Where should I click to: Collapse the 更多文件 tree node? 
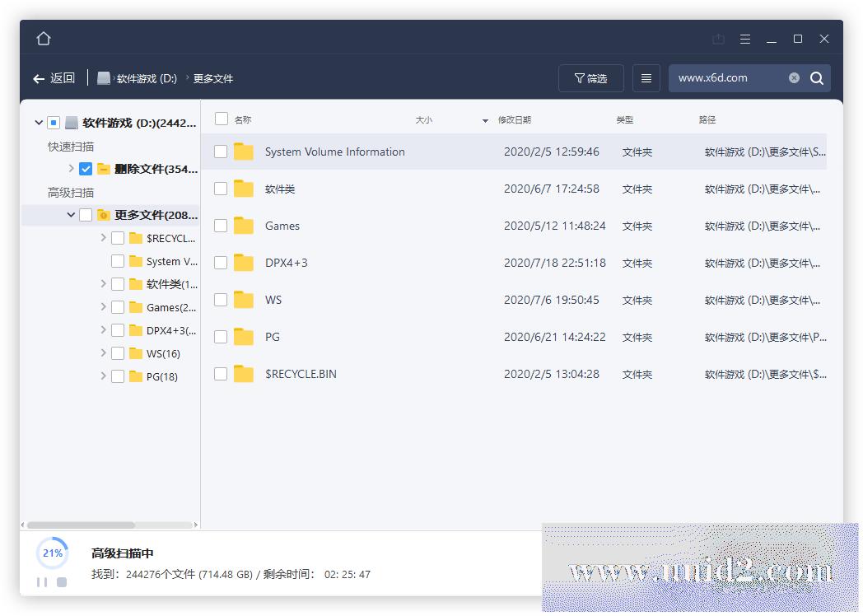pyautogui.click(x=71, y=214)
